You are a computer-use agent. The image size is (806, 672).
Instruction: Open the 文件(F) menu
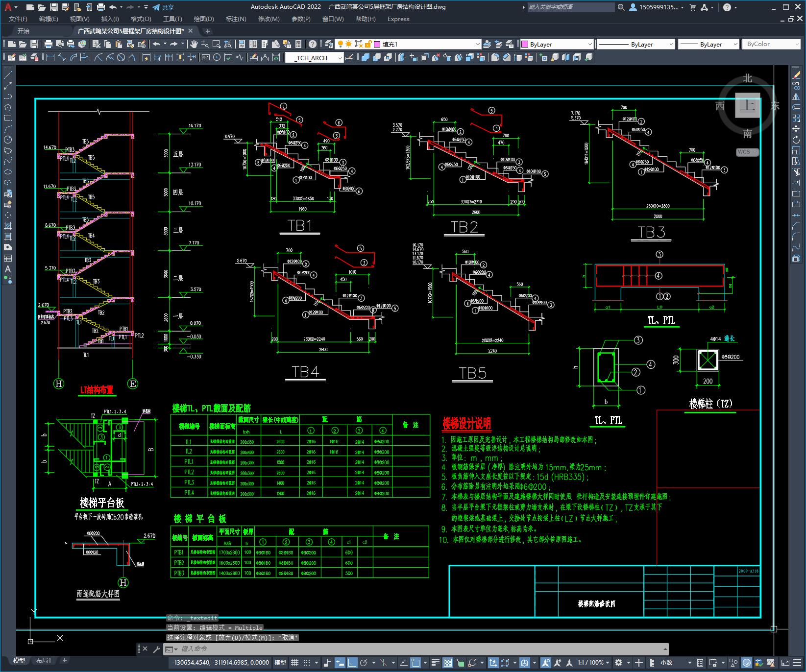coord(18,19)
